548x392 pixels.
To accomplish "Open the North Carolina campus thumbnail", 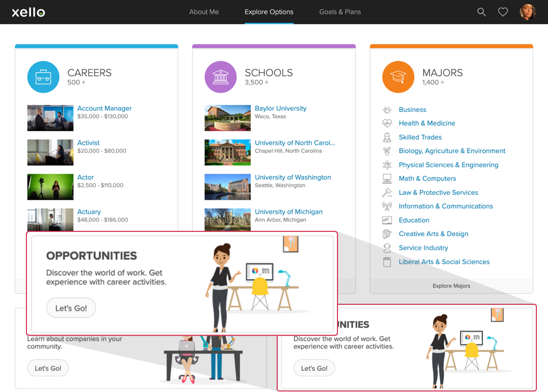I will point(227,153).
